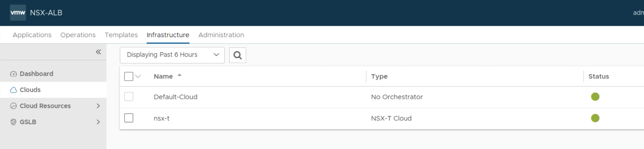Image resolution: width=644 pixels, height=149 pixels.
Task: Click the Type column header
Action: 379,76
